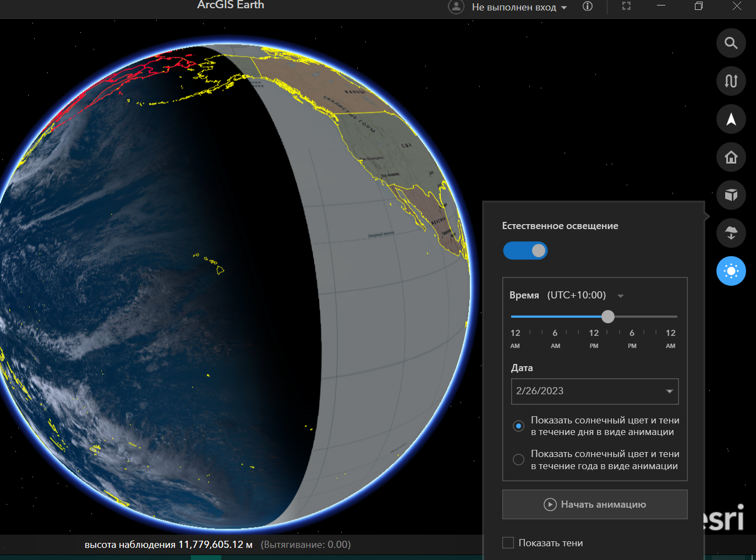Click the time slider at 6 PM mark
This screenshot has width=756, height=560.
pos(632,317)
